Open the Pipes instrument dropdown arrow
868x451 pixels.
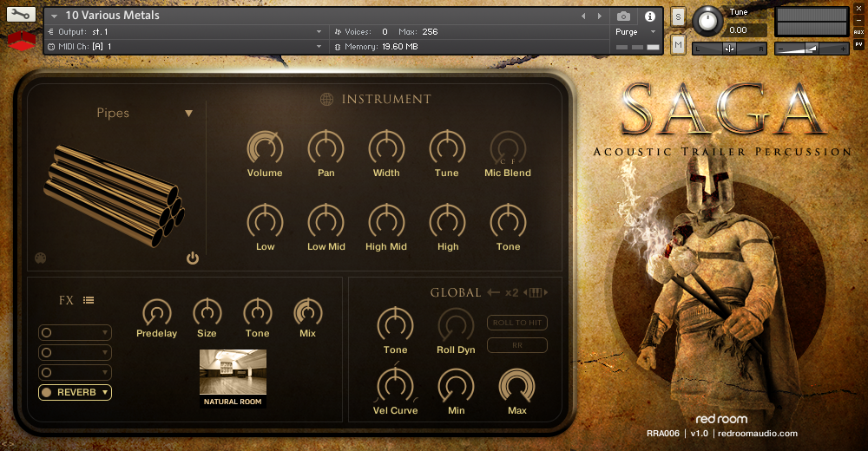tap(188, 114)
